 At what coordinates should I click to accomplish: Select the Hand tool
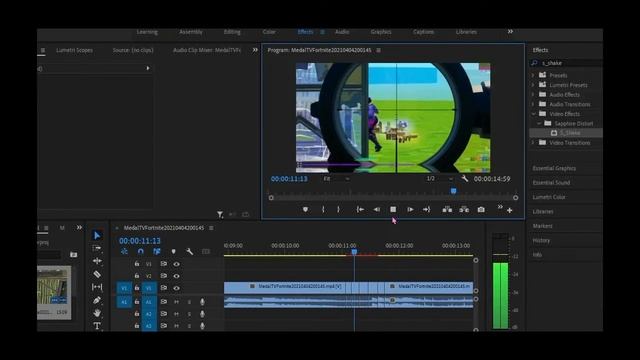[x=97, y=313]
